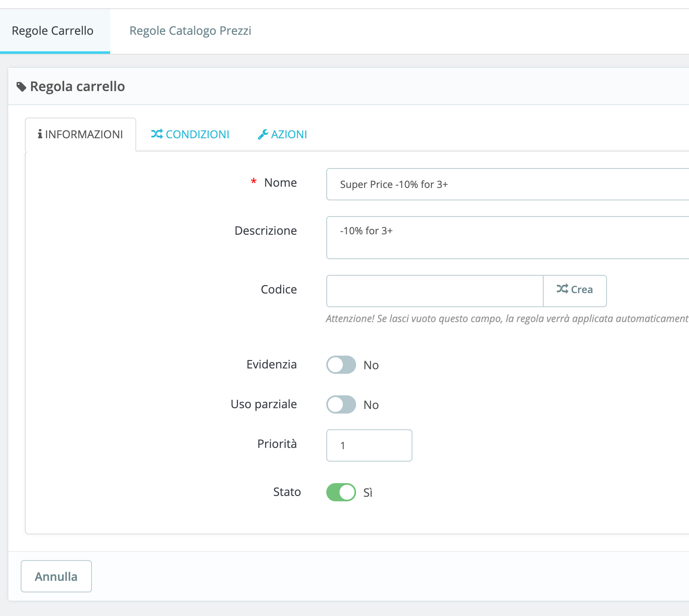Click the Regola carrello panel heading
Screen dimensions: 689x616
77,87
